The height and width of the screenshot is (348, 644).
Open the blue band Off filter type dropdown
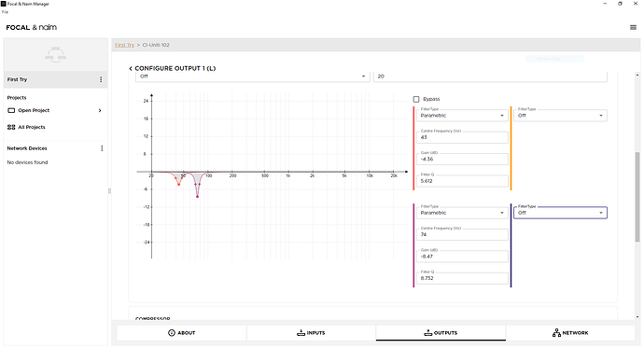[560, 213]
